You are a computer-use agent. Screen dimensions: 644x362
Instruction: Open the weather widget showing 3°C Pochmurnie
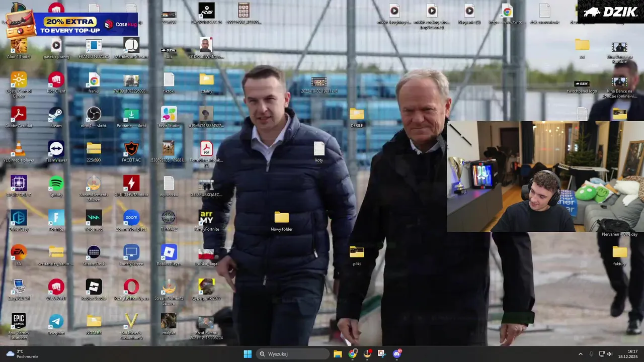point(22,354)
